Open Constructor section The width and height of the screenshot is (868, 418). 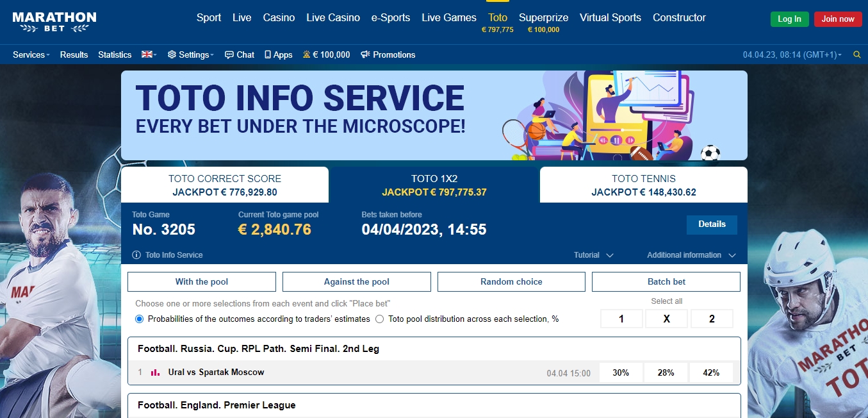pos(679,18)
